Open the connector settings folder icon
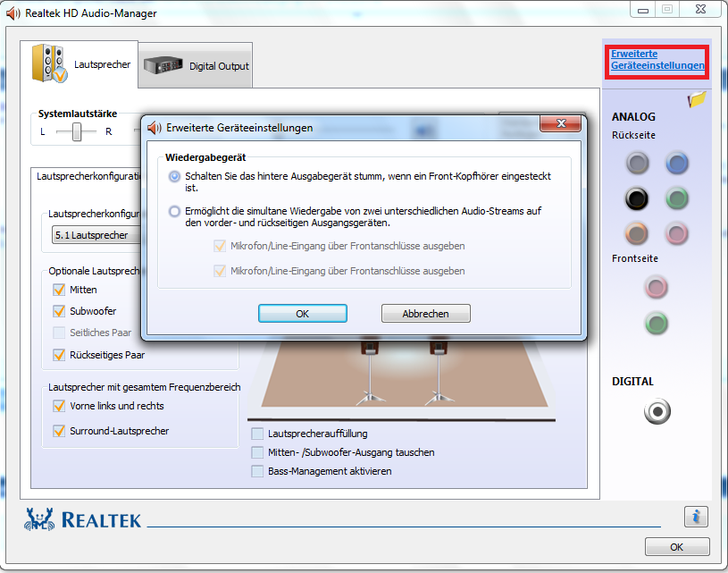728x573 pixels. (x=697, y=99)
